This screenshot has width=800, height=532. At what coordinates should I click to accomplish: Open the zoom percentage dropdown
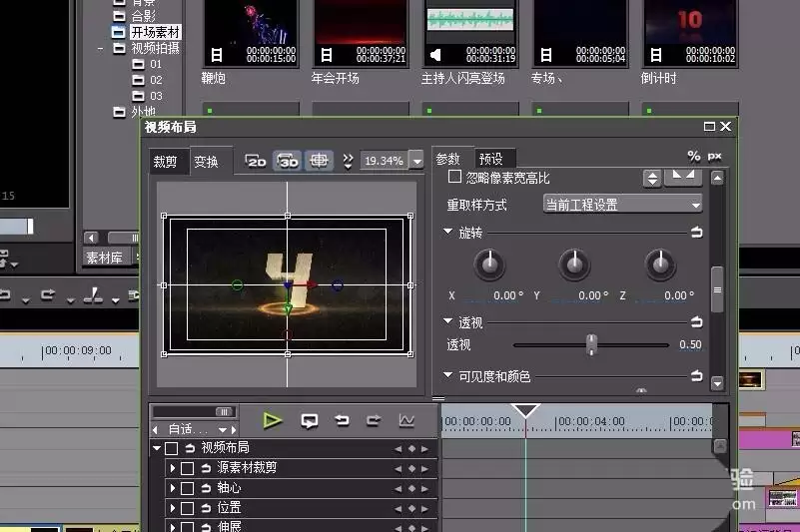coord(416,161)
